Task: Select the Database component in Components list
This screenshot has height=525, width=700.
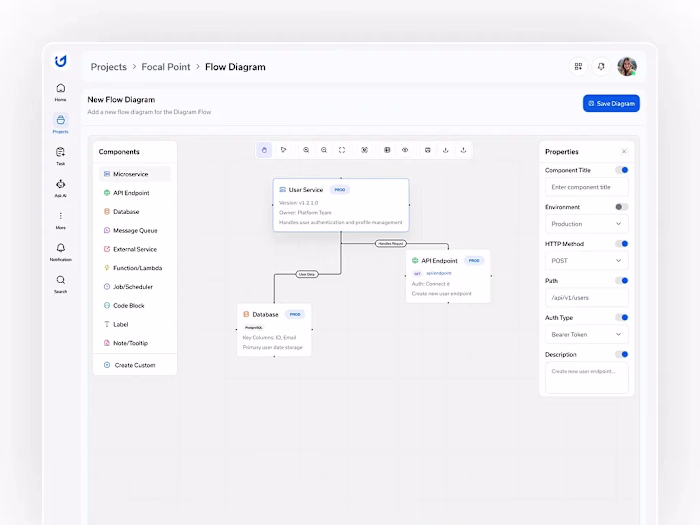Action: 135,212
